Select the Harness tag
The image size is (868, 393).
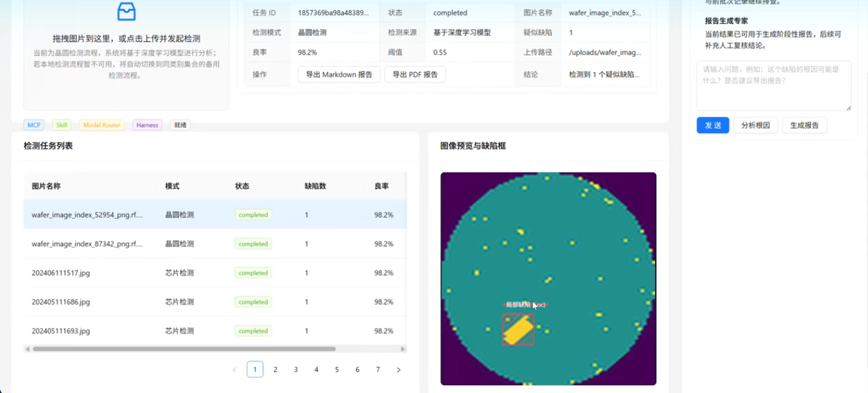click(147, 125)
